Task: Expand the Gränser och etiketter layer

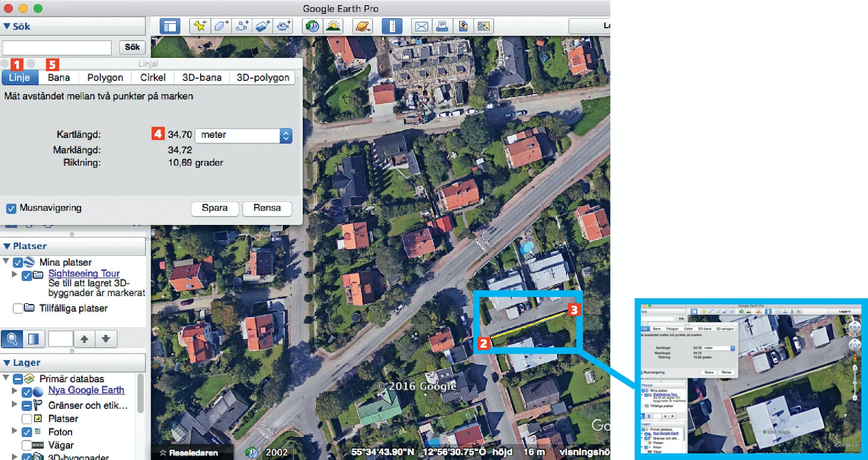Action: point(14,404)
